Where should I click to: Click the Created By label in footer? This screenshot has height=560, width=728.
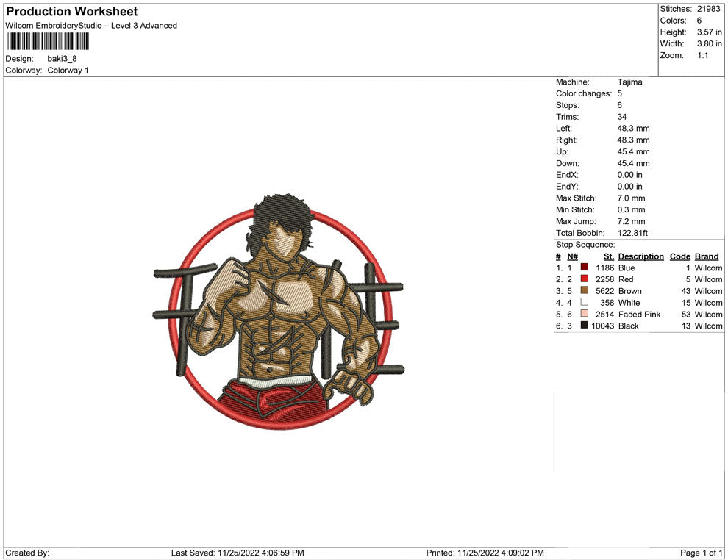(27, 553)
